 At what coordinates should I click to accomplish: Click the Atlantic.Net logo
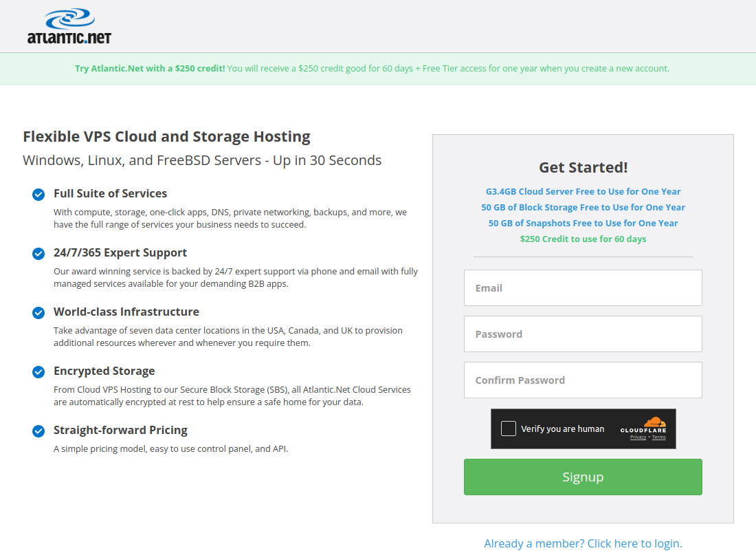pyautogui.click(x=69, y=26)
